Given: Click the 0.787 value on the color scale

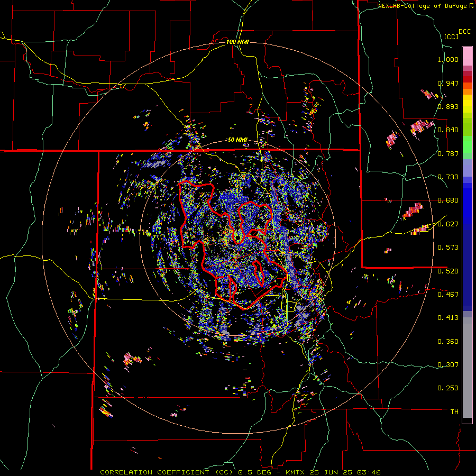Looking at the screenshot, I should point(448,153).
